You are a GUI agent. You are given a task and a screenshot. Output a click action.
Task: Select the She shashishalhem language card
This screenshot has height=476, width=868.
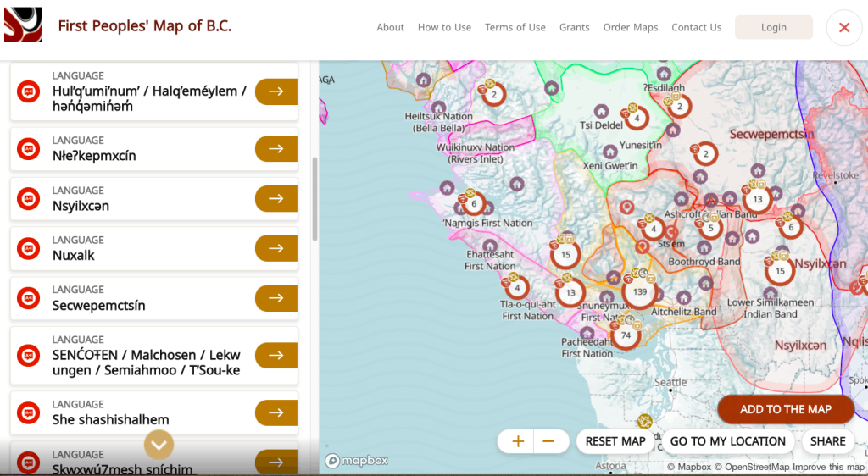(136, 412)
